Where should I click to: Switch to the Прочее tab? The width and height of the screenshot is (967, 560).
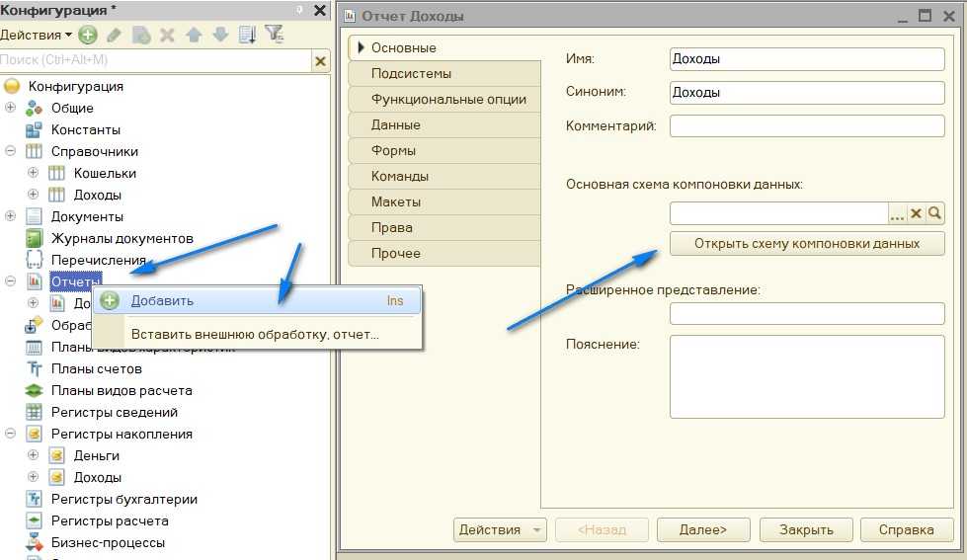pyautogui.click(x=444, y=254)
